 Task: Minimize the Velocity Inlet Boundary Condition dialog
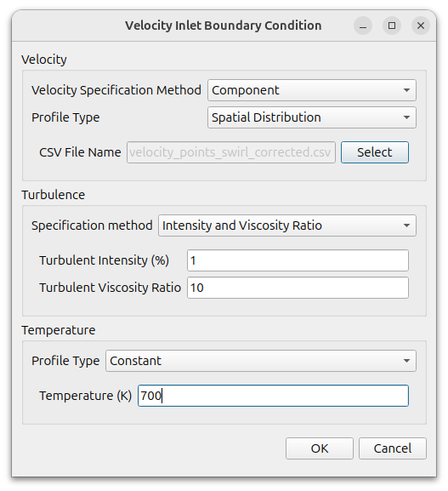363,26
